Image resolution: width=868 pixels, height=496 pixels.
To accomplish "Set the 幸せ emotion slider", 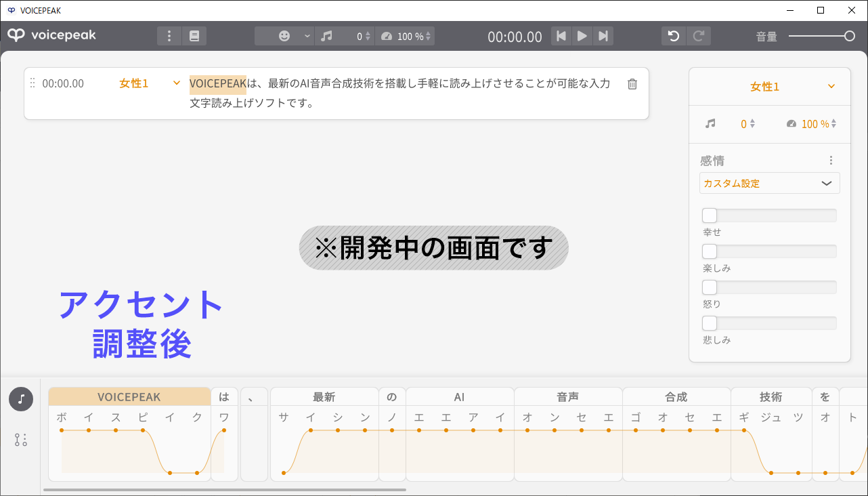I will point(770,215).
